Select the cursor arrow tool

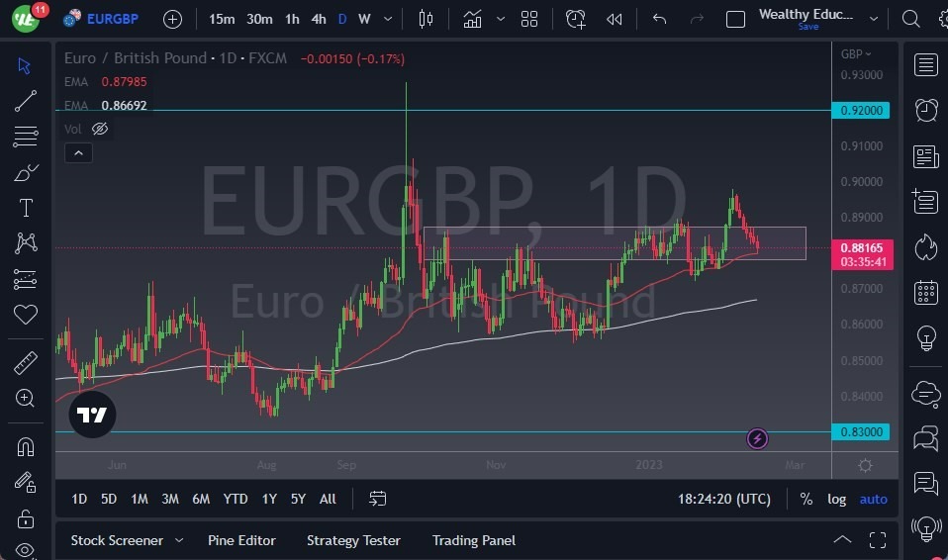point(24,65)
